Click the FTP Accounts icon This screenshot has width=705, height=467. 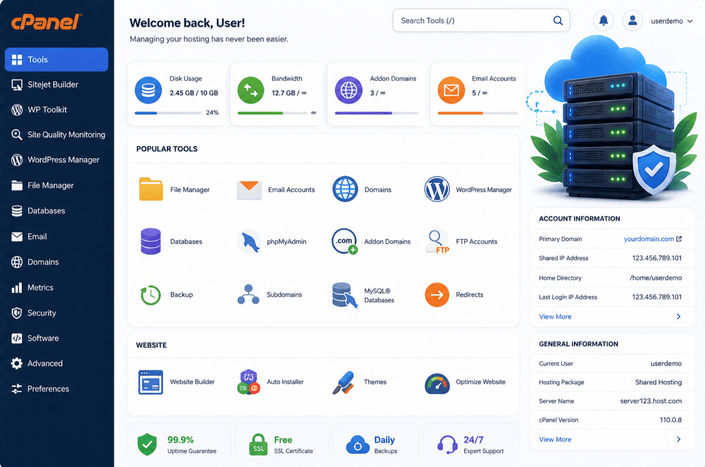pos(437,242)
